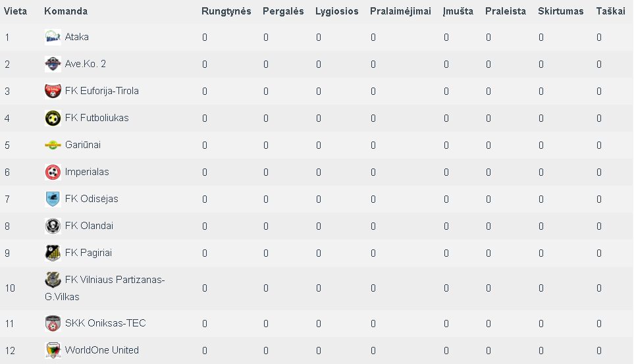Screen dimensions: 634x364
Task: Click the Komanda column header
Action: pyautogui.click(x=66, y=11)
